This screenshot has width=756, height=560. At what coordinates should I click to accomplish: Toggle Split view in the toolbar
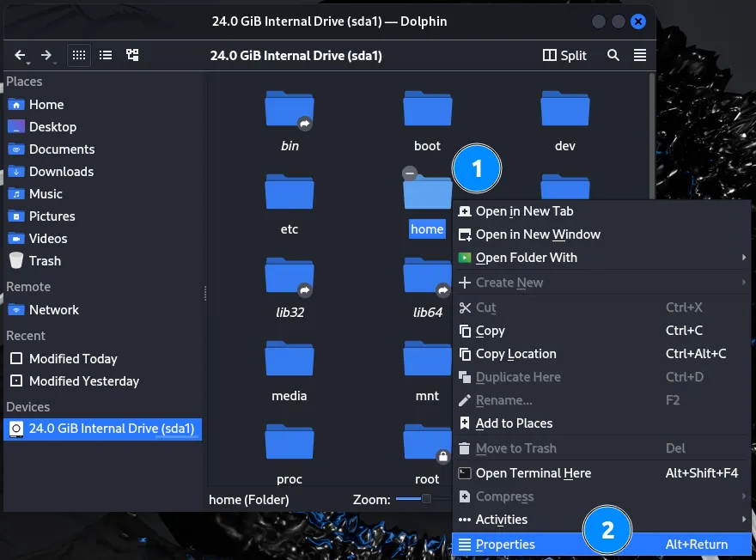pos(564,55)
